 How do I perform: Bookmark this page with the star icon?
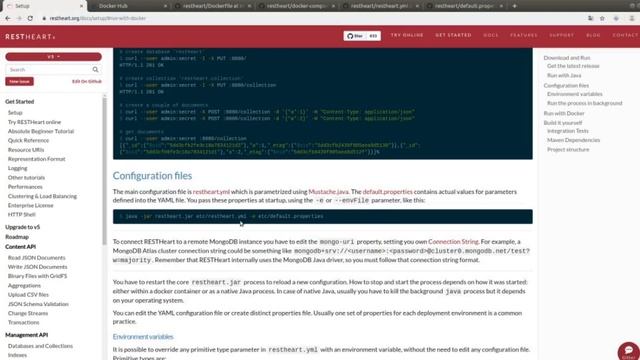pos(602,18)
